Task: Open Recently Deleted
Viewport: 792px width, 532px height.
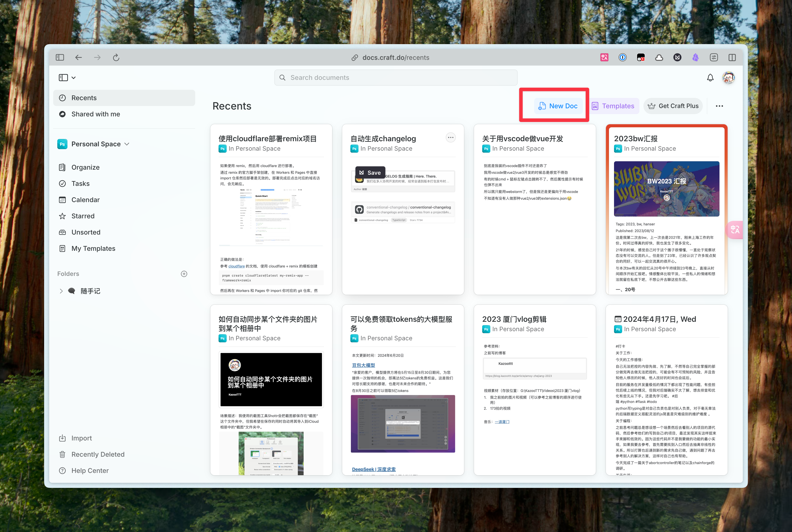Action: click(x=124, y=455)
